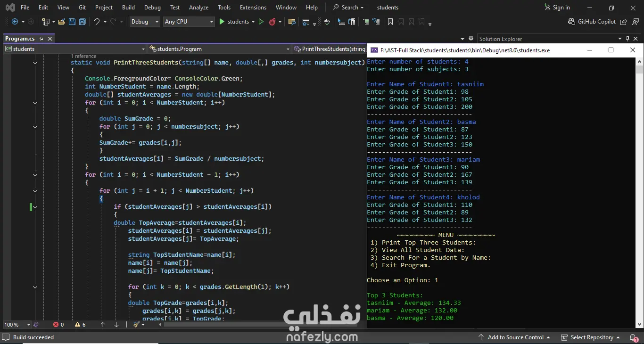Click the Send Feedback person icon
Screen dimensions: 644x344
(635, 22)
